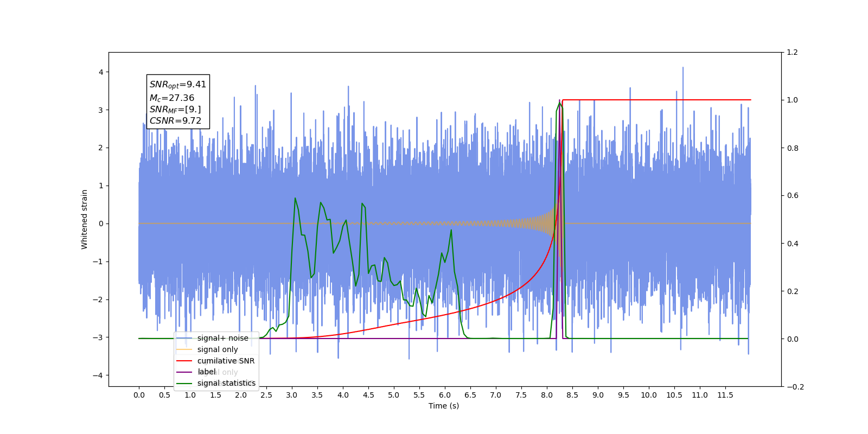Click the 0.6 tick on the right axis

coord(793,196)
